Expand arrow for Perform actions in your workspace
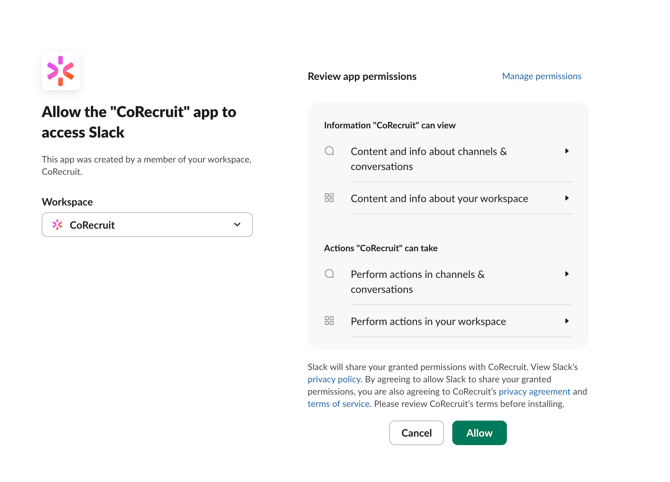 (x=567, y=321)
